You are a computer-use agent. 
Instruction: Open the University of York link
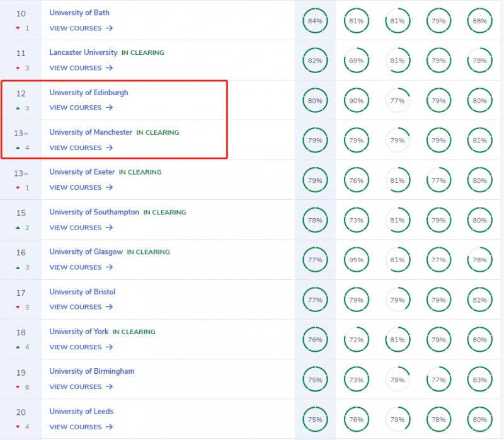pyautogui.click(x=79, y=332)
